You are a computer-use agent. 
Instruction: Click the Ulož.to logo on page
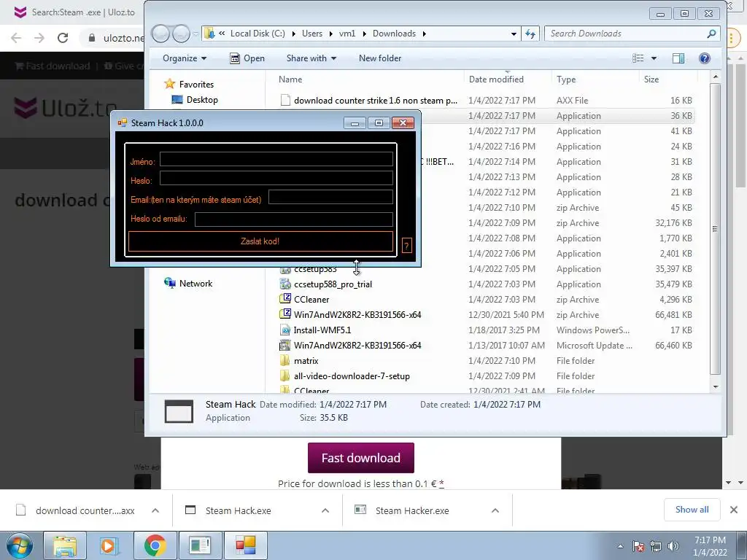tap(65, 108)
